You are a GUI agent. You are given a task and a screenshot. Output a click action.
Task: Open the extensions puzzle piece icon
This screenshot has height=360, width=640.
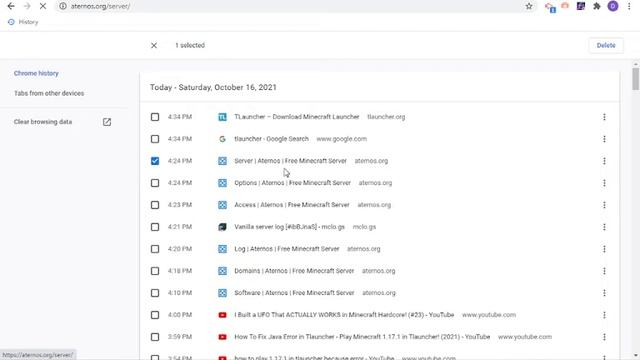click(x=597, y=6)
